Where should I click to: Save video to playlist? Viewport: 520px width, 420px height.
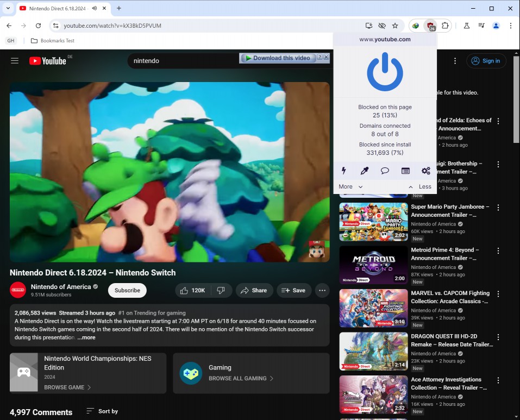[x=294, y=290]
